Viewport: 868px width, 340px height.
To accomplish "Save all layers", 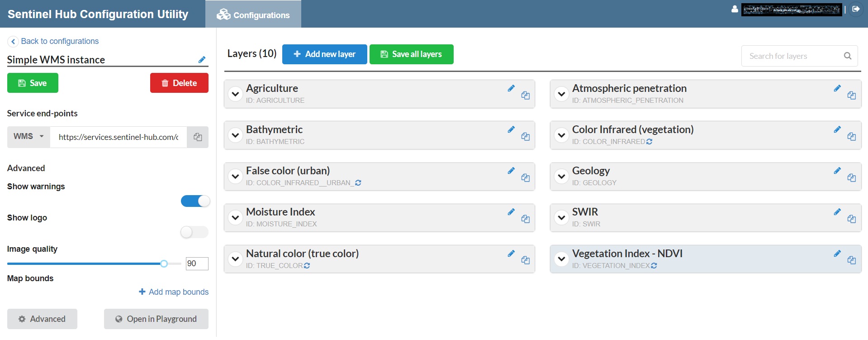I will (412, 54).
